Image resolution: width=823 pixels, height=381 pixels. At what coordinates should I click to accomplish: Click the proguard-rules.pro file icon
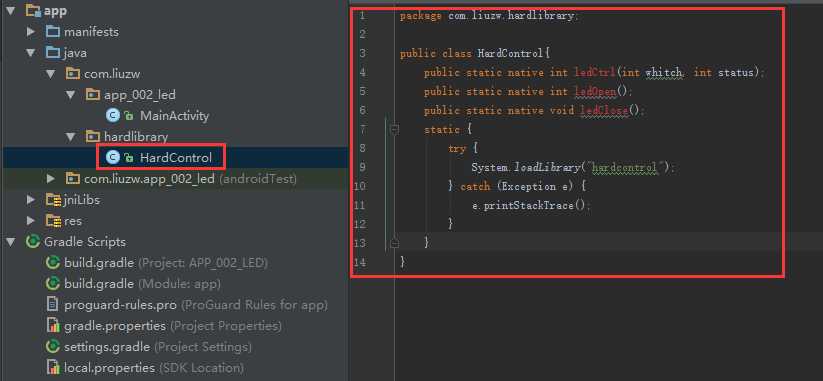(52, 304)
